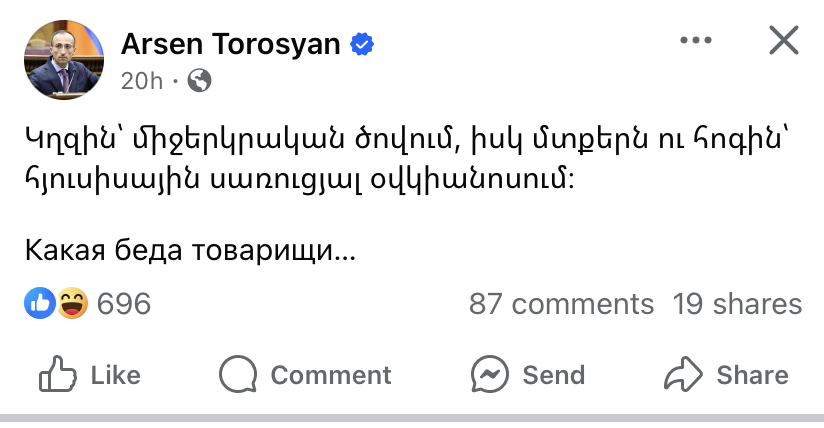The image size is (824, 428).
Task: View the 19 shares list
Action: [737, 303]
